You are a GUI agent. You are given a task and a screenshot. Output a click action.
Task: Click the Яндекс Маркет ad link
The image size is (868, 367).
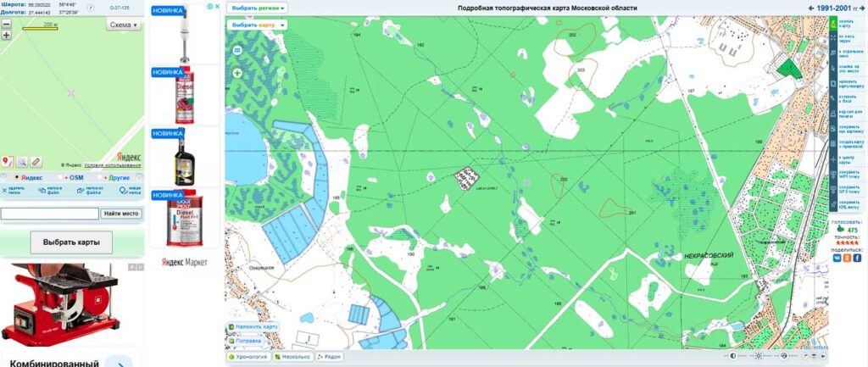pos(184,262)
